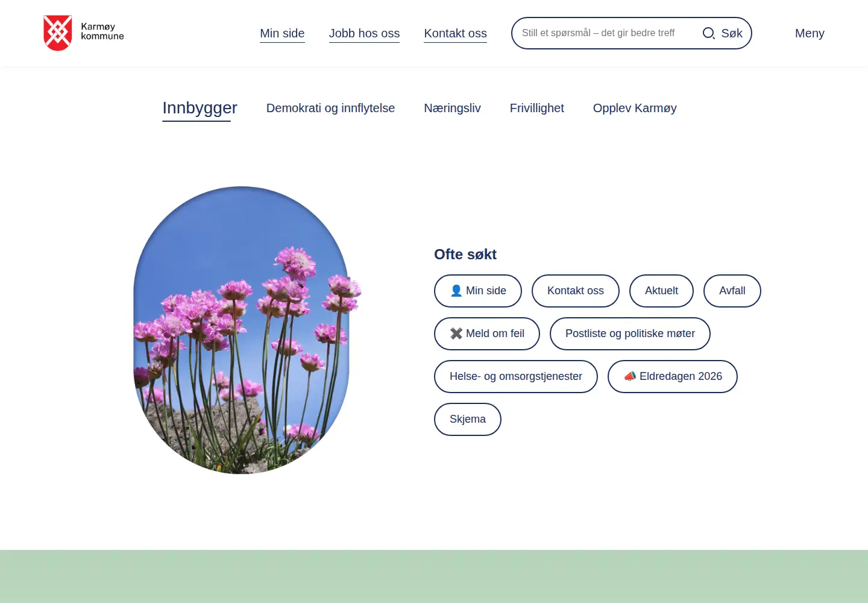Click the magnifying glass search icon
868x603 pixels.
[709, 33]
